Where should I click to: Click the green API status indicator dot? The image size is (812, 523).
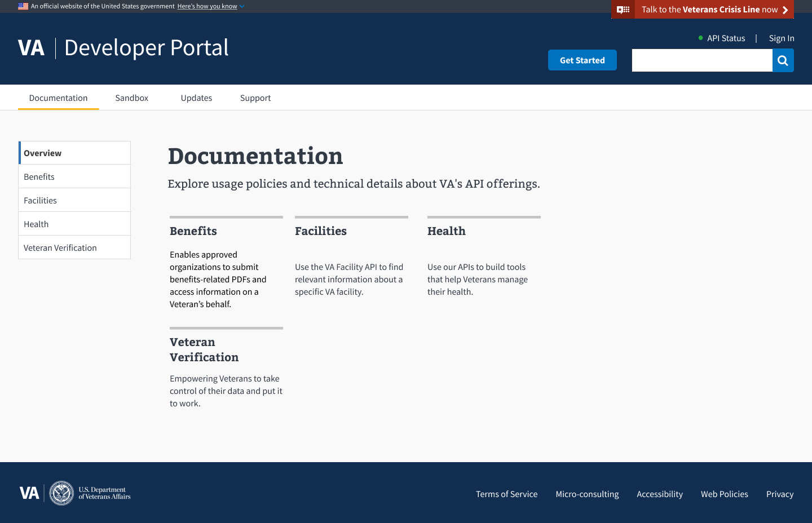[x=700, y=38]
